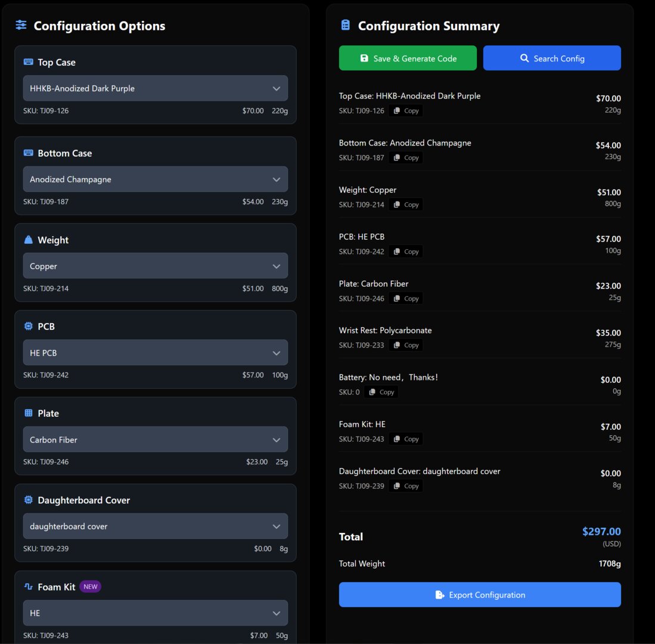Image resolution: width=655 pixels, height=644 pixels.
Task: Click Save & Generate Code button
Action: click(408, 58)
